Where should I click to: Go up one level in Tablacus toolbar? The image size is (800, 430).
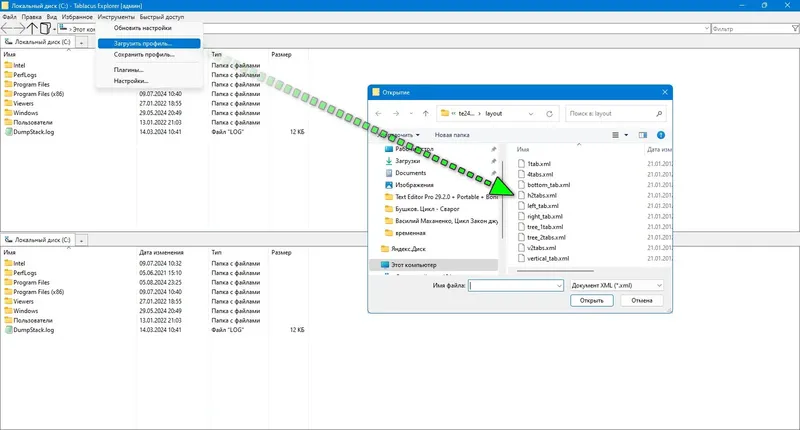(x=32, y=29)
